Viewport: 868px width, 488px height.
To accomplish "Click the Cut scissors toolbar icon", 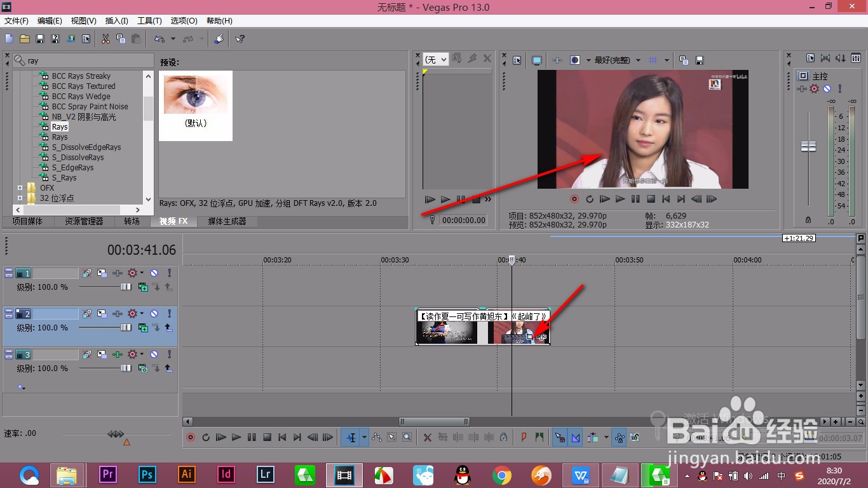I will click(x=105, y=39).
